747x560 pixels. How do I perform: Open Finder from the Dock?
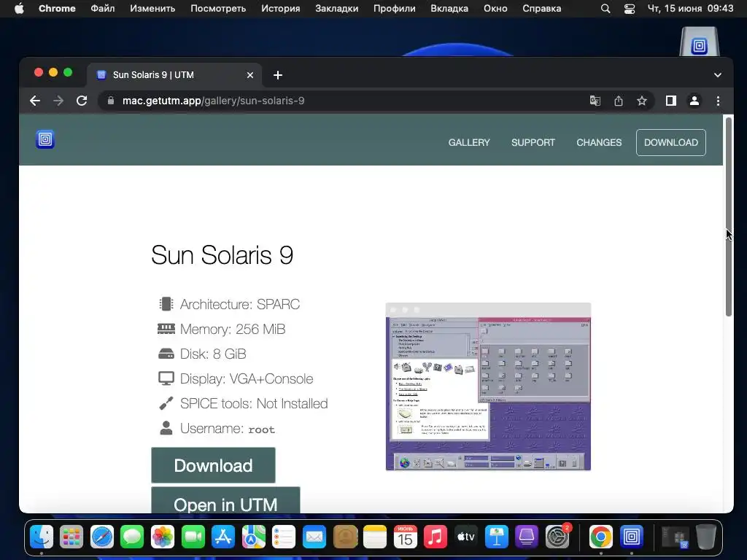click(x=42, y=537)
